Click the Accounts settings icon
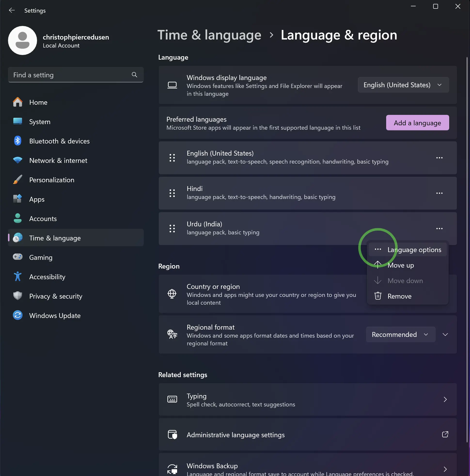The height and width of the screenshot is (476, 470). tap(18, 218)
